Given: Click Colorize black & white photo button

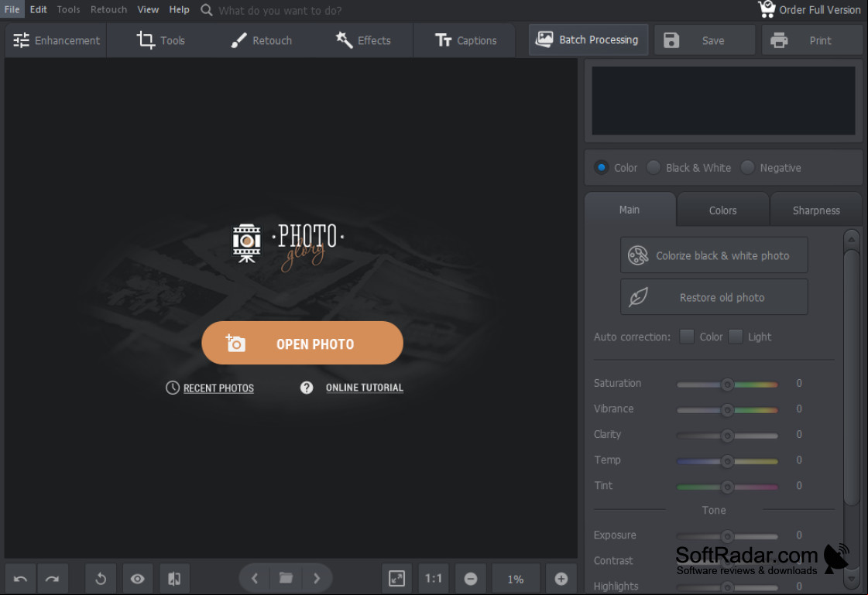Looking at the screenshot, I should pyautogui.click(x=714, y=255).
